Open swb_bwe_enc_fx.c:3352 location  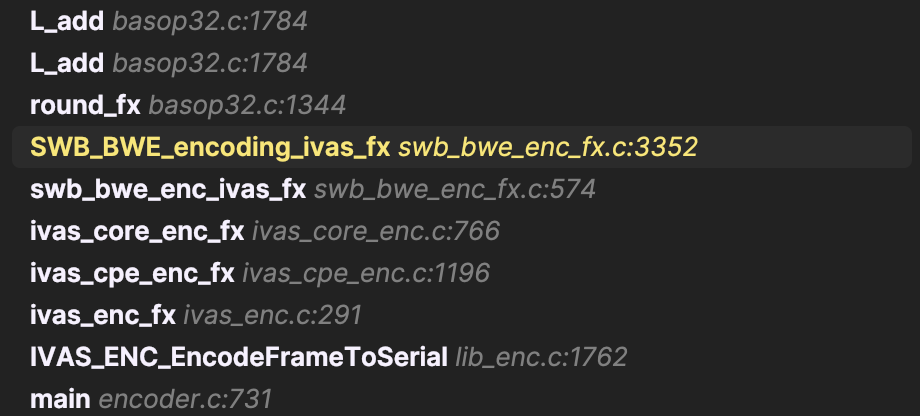(x=548, y=147)
